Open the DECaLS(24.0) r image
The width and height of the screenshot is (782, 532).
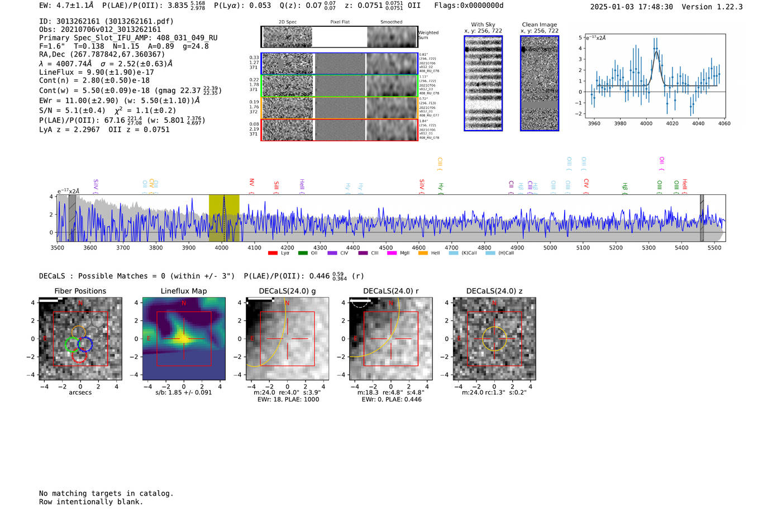(x=391, y=339)
